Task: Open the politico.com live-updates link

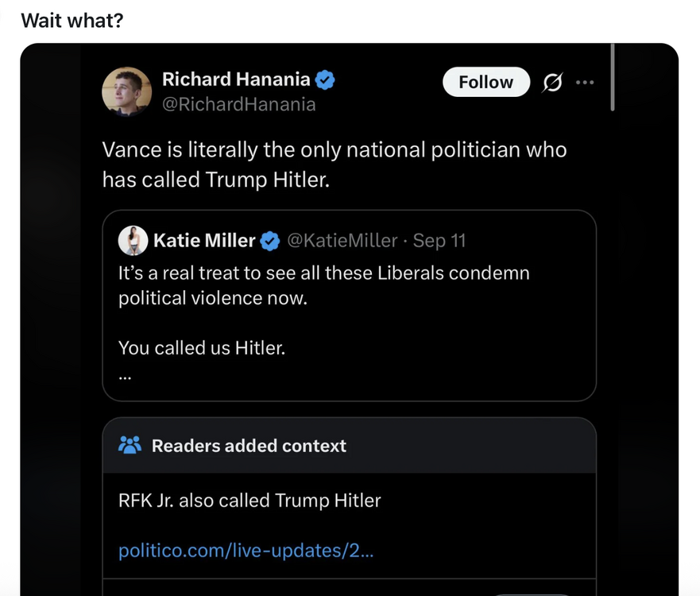Action: coord(246,550)
